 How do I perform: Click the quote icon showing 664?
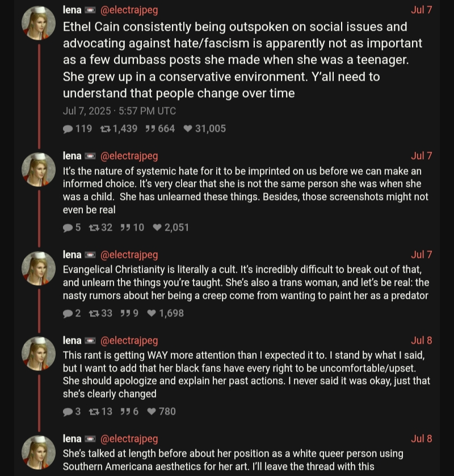pos(150,129)
